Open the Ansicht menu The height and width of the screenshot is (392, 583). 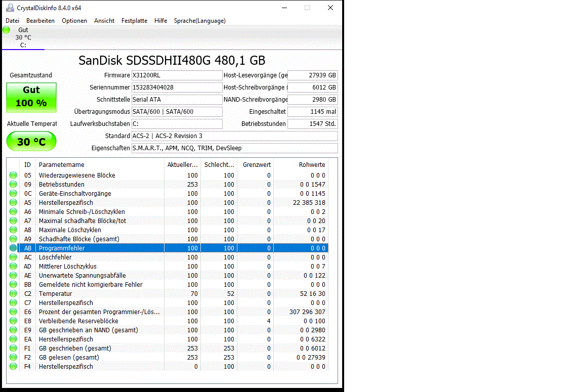coord(104,21)
